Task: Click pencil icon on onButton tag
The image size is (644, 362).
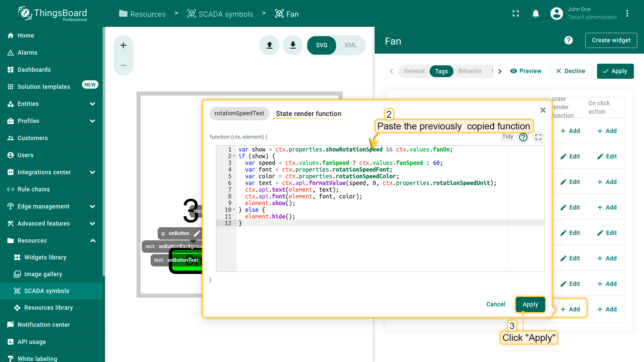Action: tap(197, 234)
